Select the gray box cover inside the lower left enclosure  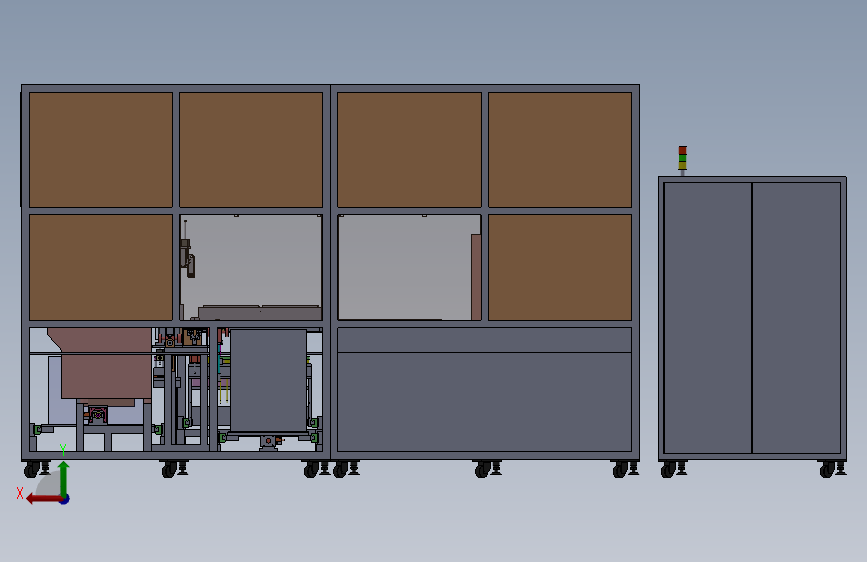pos(268,381)
